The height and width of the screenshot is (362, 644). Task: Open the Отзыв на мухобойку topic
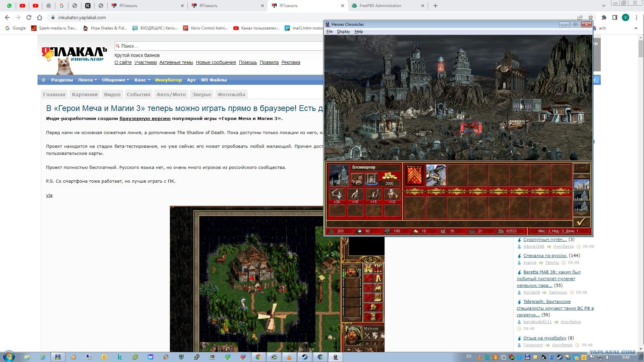545,338
